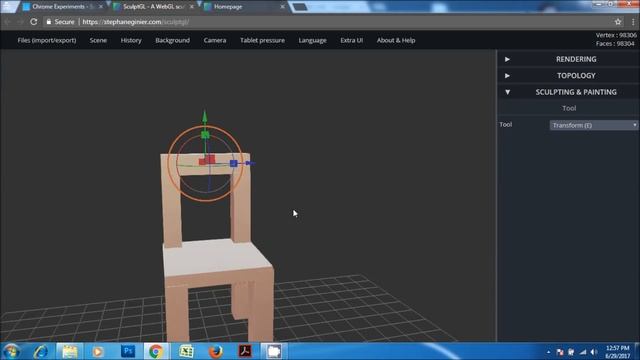Click the green up-arrow translate handle

coord(205,117)
